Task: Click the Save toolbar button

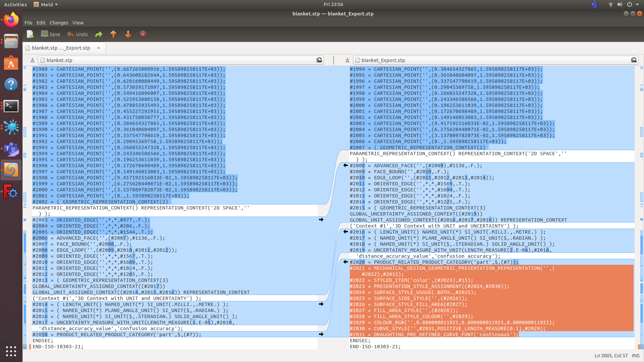Action: pos(50,34)
